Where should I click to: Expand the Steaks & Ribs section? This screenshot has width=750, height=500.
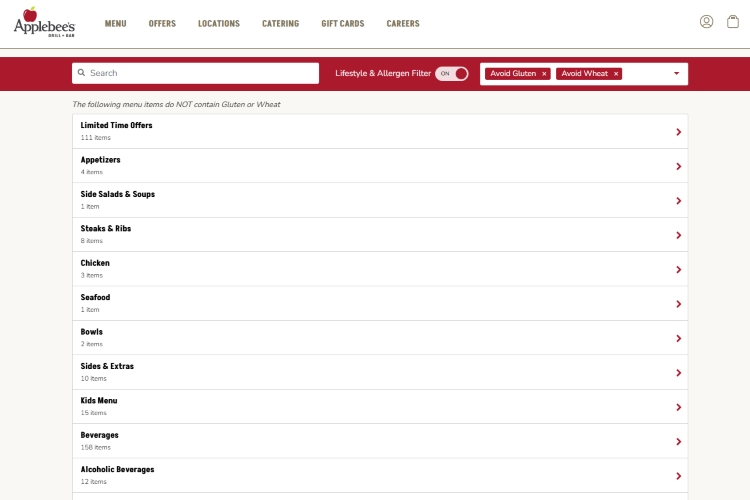coord(379,235)
